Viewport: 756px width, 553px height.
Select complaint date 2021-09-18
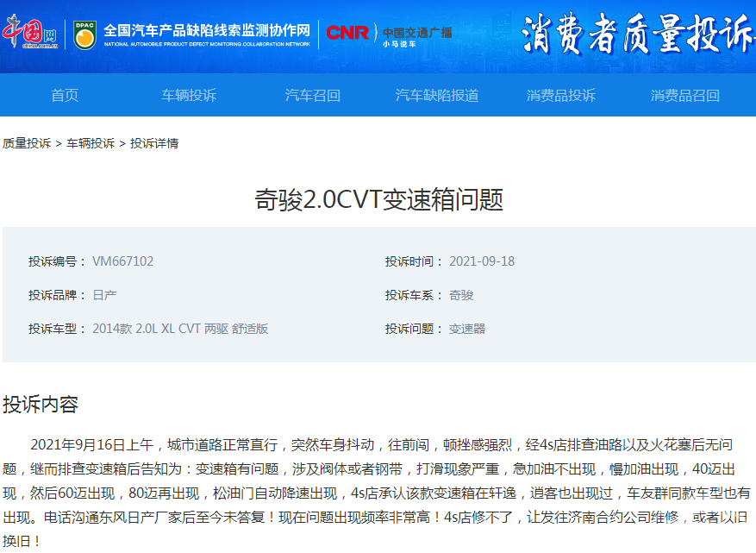pyautogui.click(x=482, y=261)
